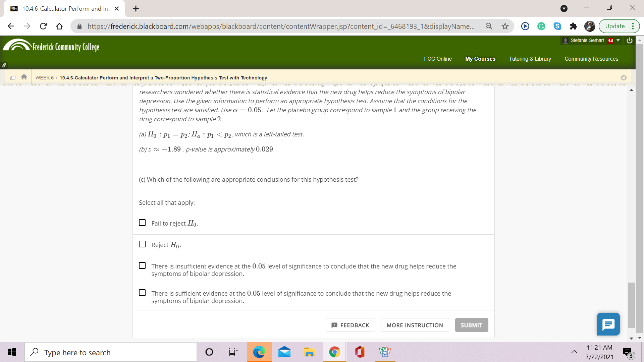Click the Blackboard logout power icon
This screenshot has width=644, height=362.
coord(630,41)
